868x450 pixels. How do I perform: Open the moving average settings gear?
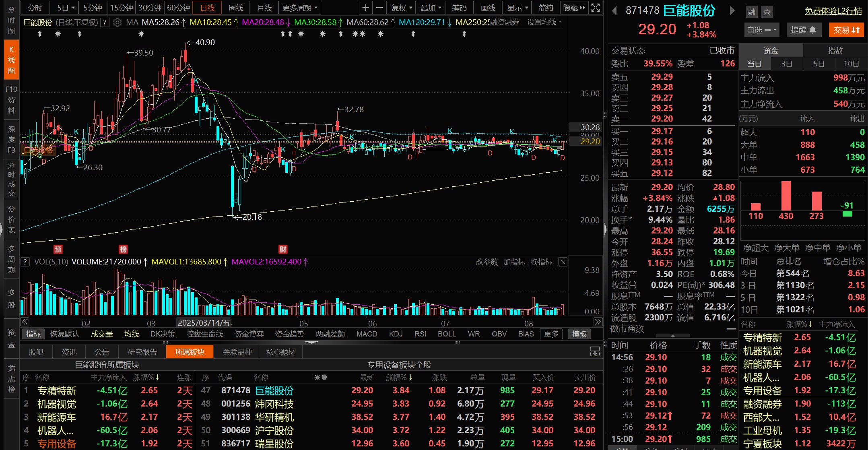tap(117, 23)
